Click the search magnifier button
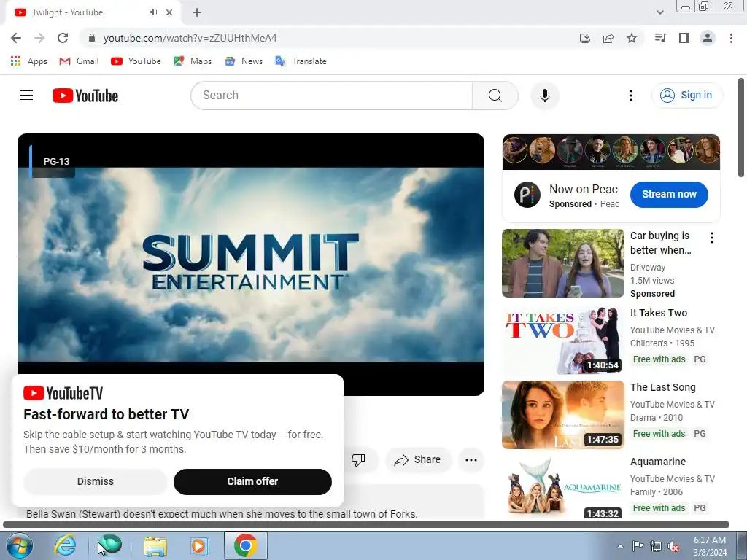This screenshot has height=560, width=747. (495, 96)
